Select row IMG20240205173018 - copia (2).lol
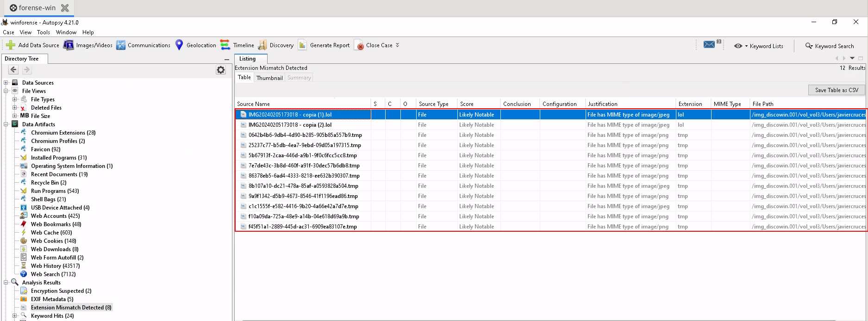Viewport: 868px width, 321px height. 550,125
